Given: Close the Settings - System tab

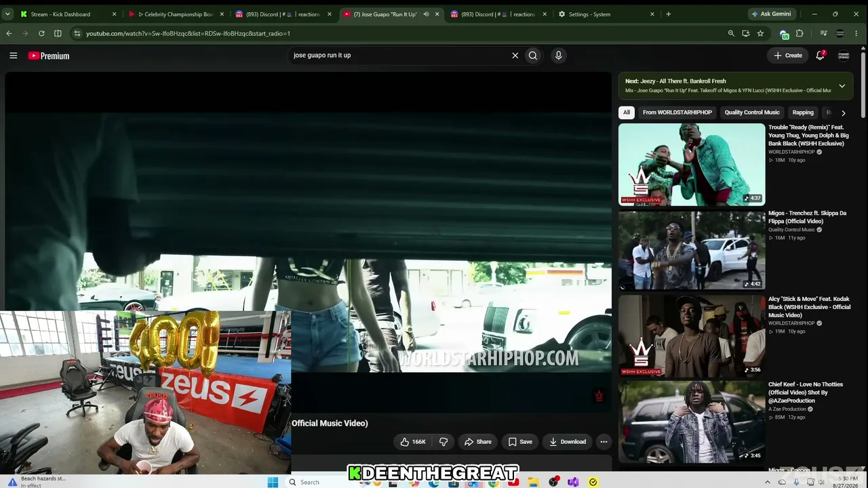Looking at the screenshot, I should coord(652,14).
